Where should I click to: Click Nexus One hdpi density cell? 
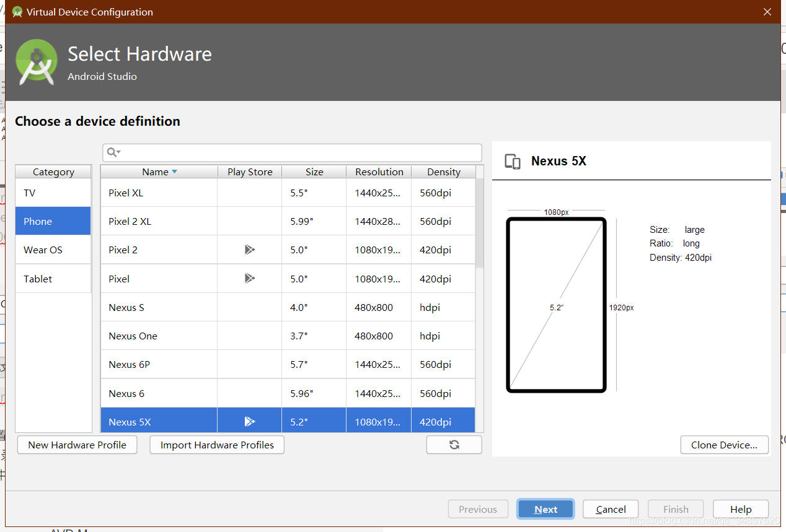[443, 336]
